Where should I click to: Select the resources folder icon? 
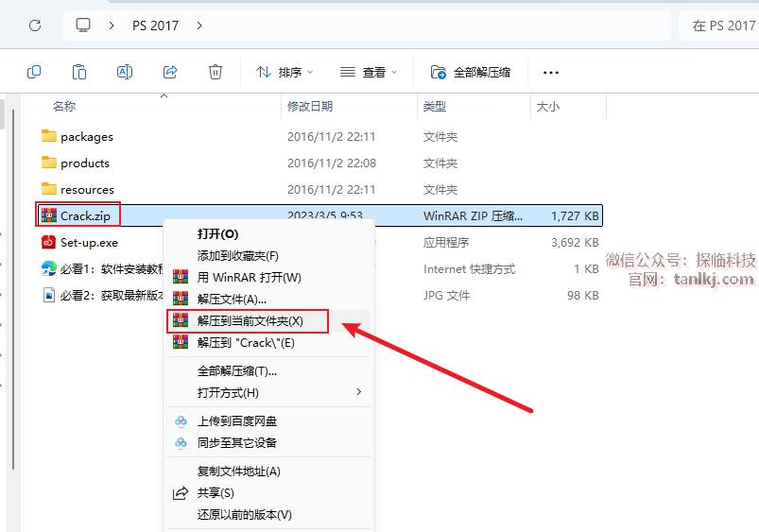click(49, 189)
